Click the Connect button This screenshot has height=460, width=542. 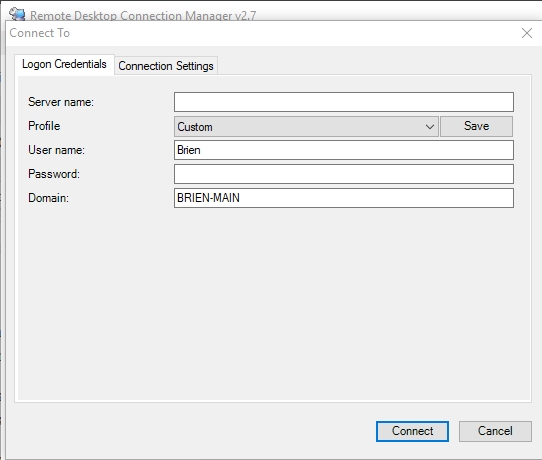(x=412, y=431)
